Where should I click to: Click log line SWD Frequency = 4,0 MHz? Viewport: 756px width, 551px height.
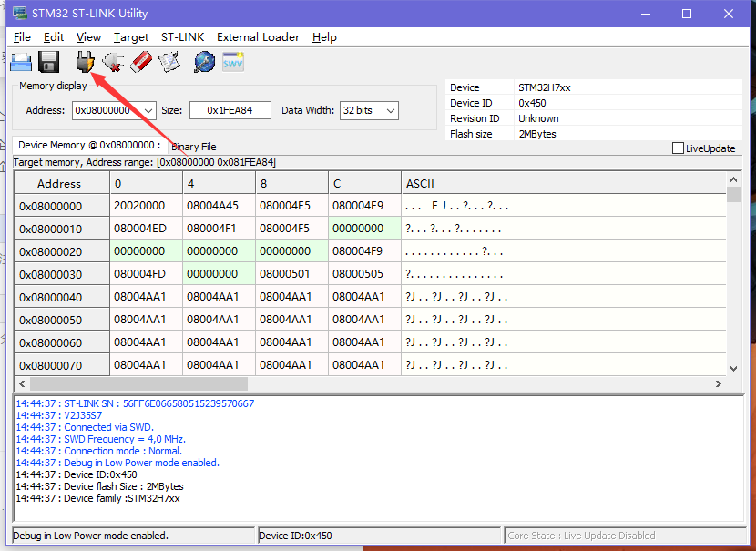101,439
